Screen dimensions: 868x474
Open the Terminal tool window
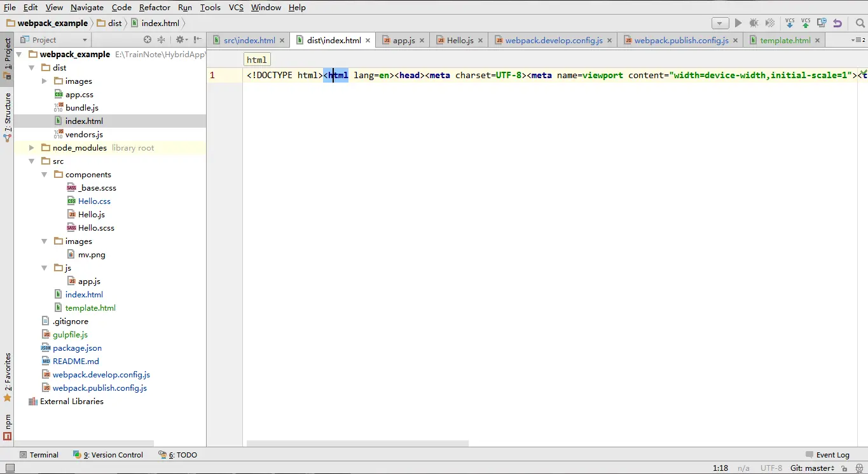[x=39, y=455]
